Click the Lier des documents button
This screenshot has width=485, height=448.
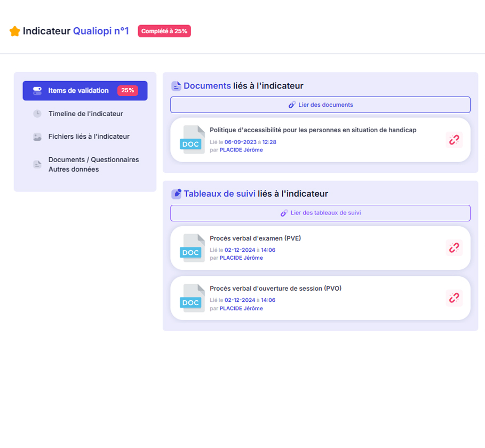[x=321, y=105]
